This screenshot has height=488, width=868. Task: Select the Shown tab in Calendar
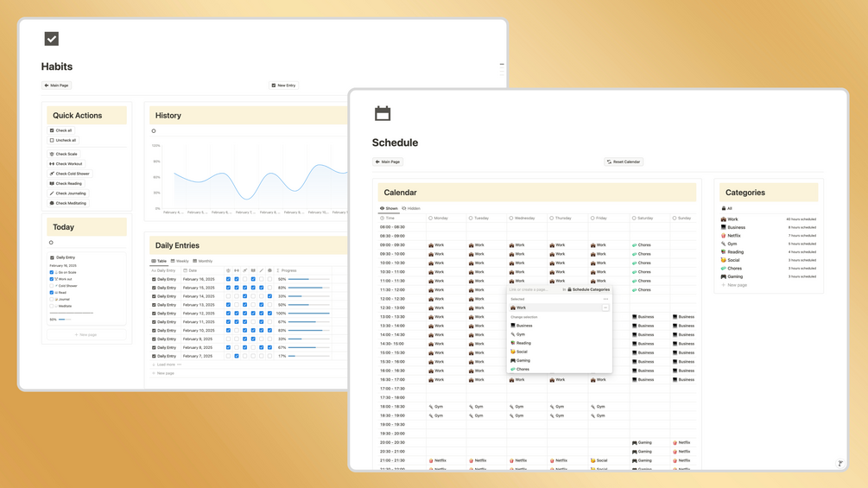click(389, 209)
